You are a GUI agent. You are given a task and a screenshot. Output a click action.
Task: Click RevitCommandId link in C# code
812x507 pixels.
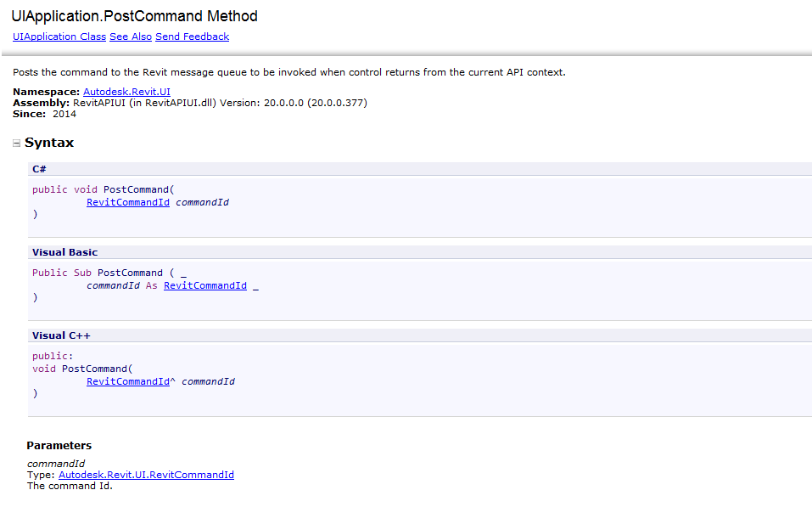(x=128, y=202)
